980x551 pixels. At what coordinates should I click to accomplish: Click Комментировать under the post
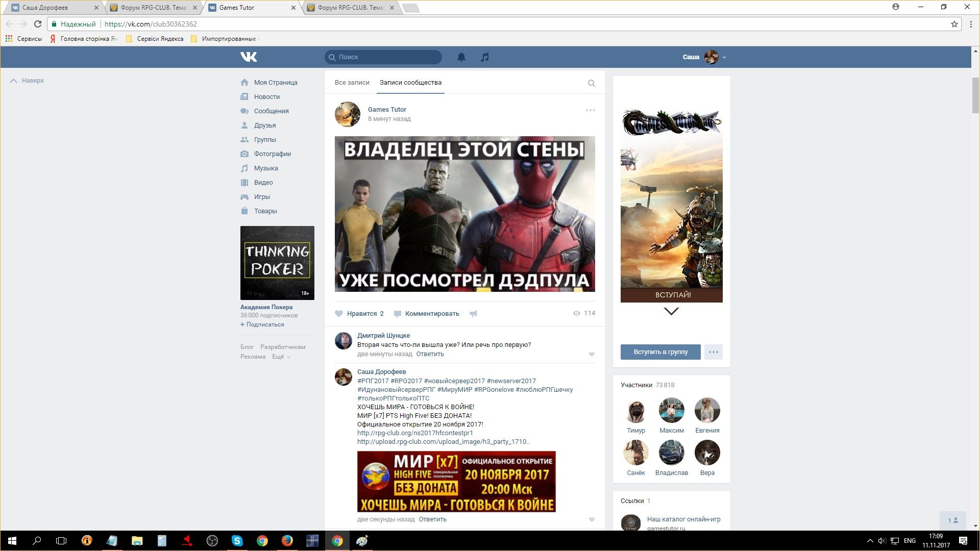click(427, 314)
